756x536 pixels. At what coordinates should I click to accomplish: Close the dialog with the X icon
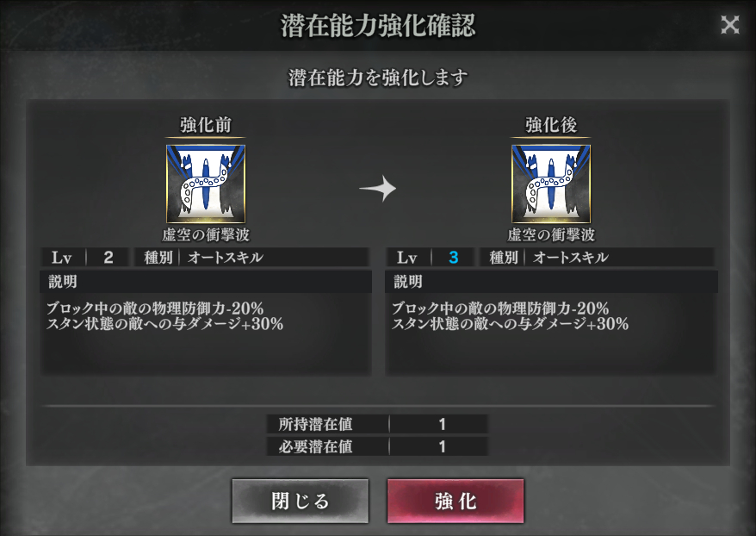729,25
